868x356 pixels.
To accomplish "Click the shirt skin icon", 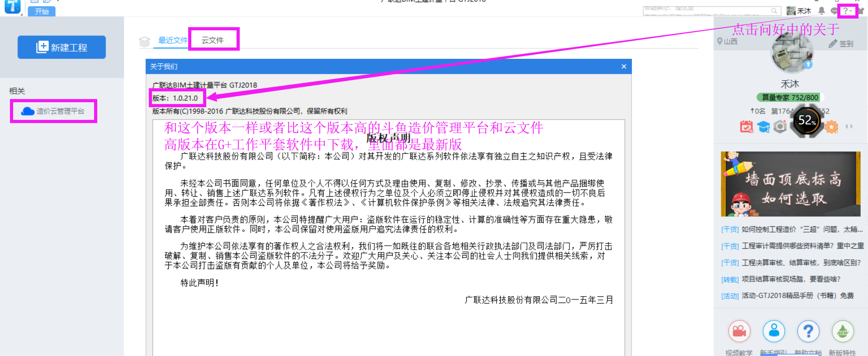I will pyautogui.click(x=860, y=11).
